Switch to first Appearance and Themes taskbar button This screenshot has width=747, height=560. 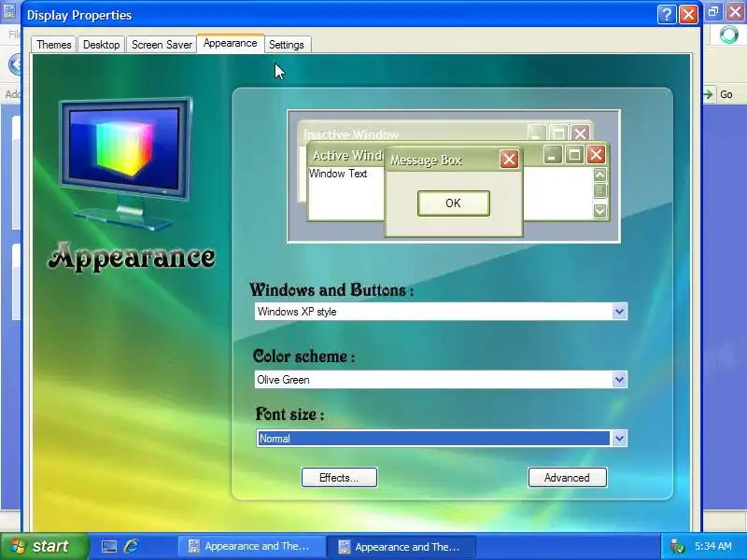tap(251, 547)
